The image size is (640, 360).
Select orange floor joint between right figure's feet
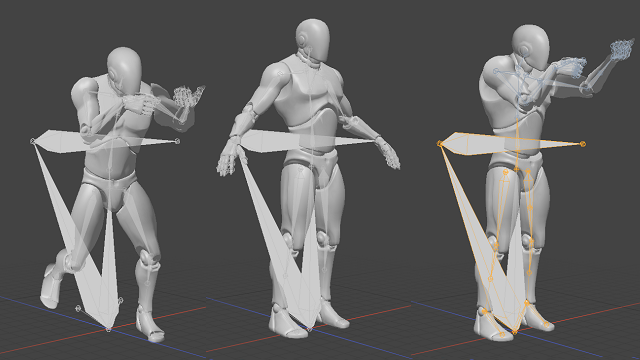tap(515, 332)
